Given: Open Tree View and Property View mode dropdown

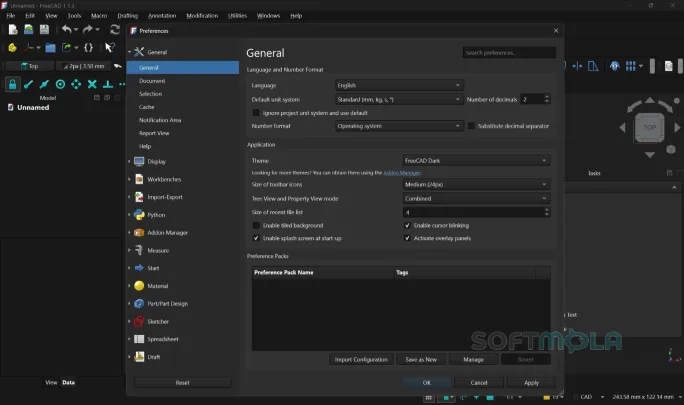Looking at the screenshot, I should tap(476, 199).
